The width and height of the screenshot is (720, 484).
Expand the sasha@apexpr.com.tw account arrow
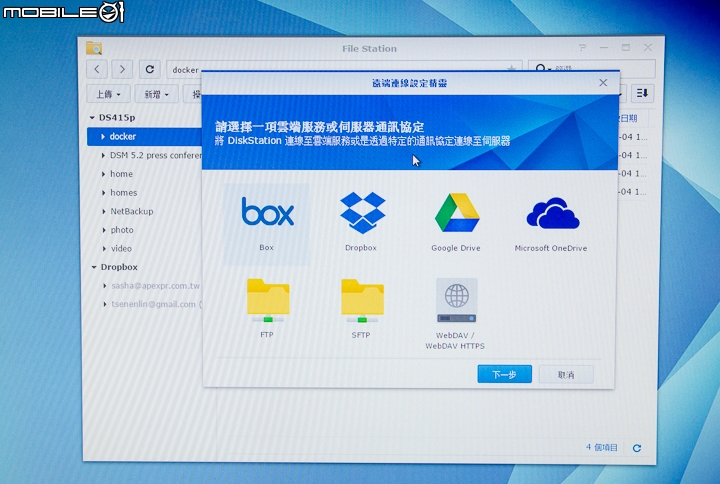point(105,286)
